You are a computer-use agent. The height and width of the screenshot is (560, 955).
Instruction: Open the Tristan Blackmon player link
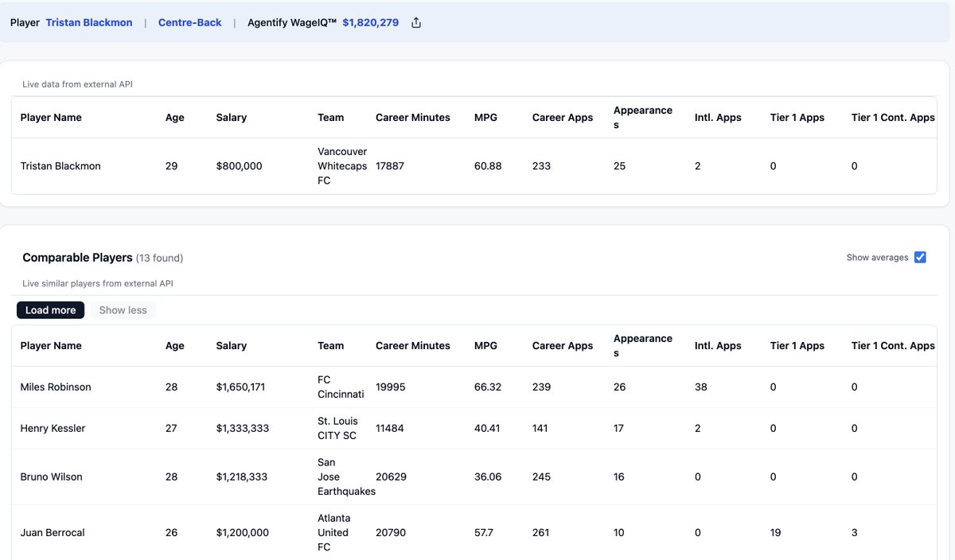tap(89, 22)
